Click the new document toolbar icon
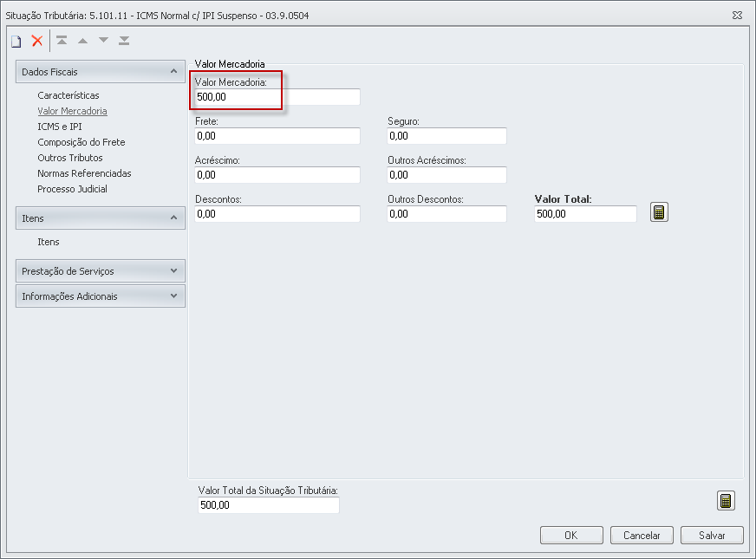The height and width of the screenshot is (559, 756). (16, 41)
